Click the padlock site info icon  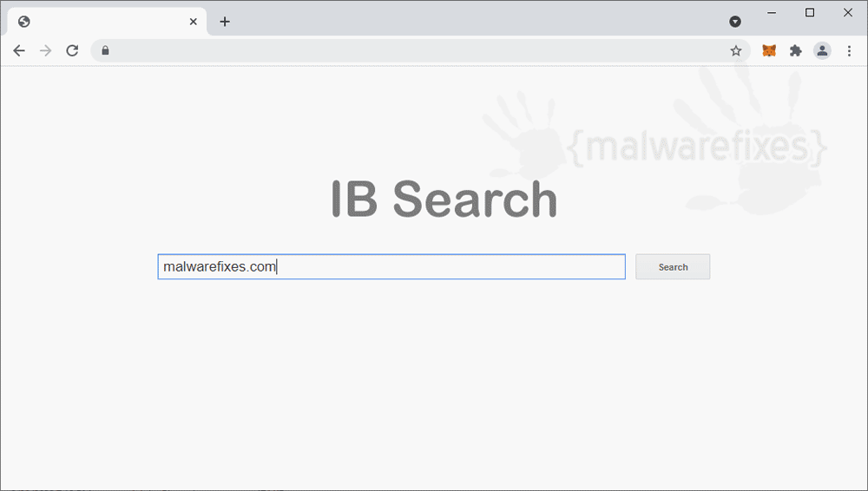(105, 50)
